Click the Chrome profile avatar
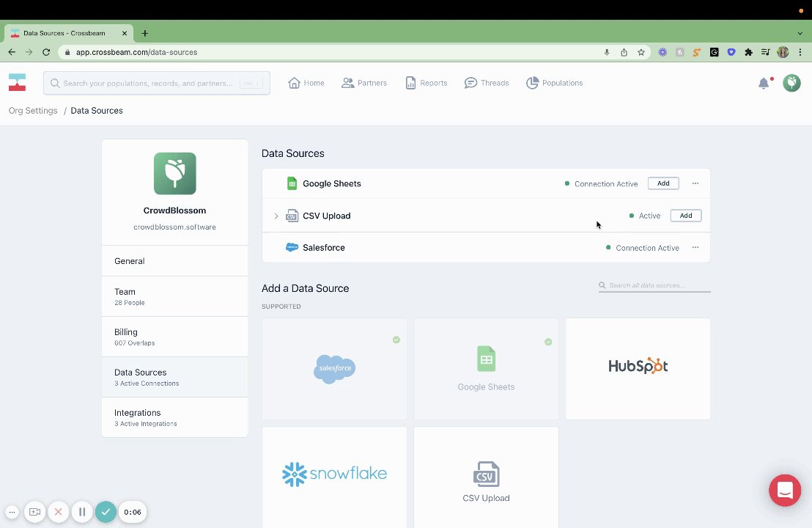The width and height of the screenshot is (812, 528). pyautogui.click(x=783, y=52)
